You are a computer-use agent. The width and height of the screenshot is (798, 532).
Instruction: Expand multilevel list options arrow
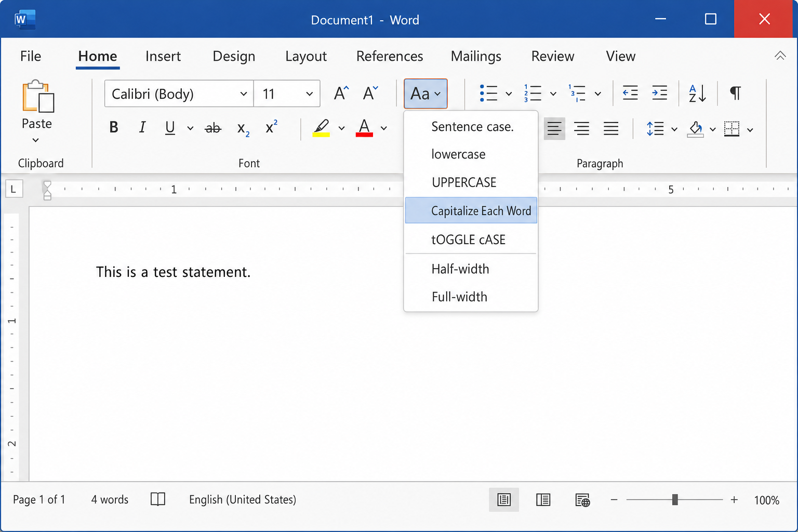pos(598,94)
